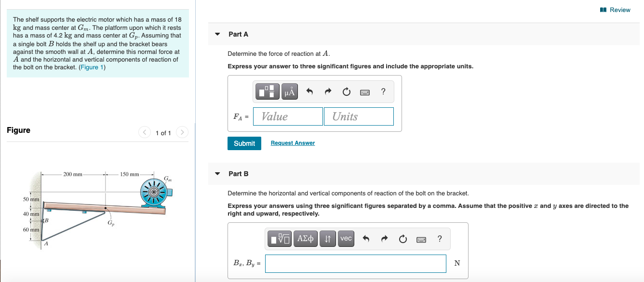This screenshot has width=644, height=282.
Task: Open the Request Answer link
Action: tap(293, 143)
